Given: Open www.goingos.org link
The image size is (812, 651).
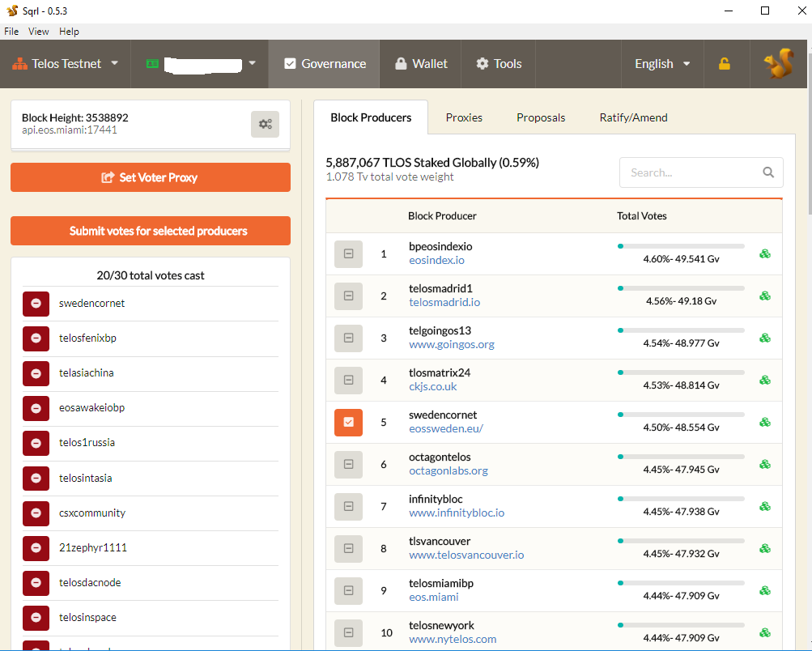Looking at the screenshot, I should click(x=452, y=344).
